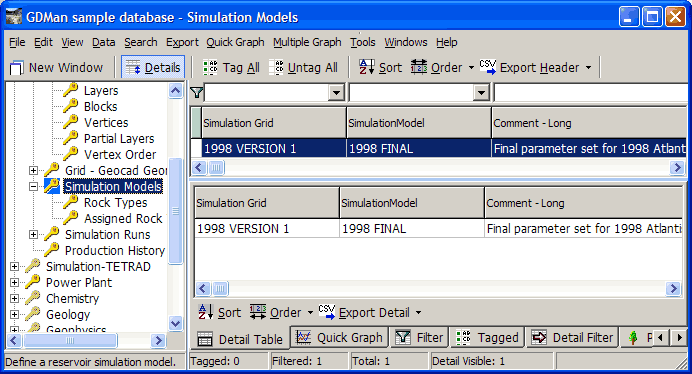The image size is (692, 374).
Task: Click the Geology key icon
Action: [x=33, y=314]
